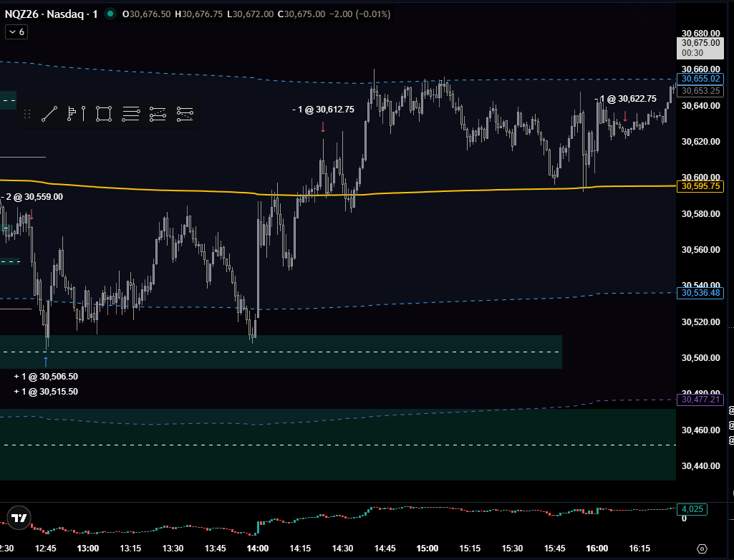The image size is (734, 560).
Task: Select the fib tool with upward dotted diagonal
Action: pyautogui.click(x=158, y=114)
